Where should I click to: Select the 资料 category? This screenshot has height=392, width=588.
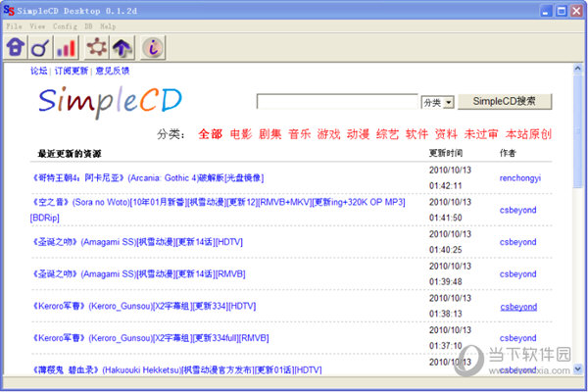click(x=446, y=134)
